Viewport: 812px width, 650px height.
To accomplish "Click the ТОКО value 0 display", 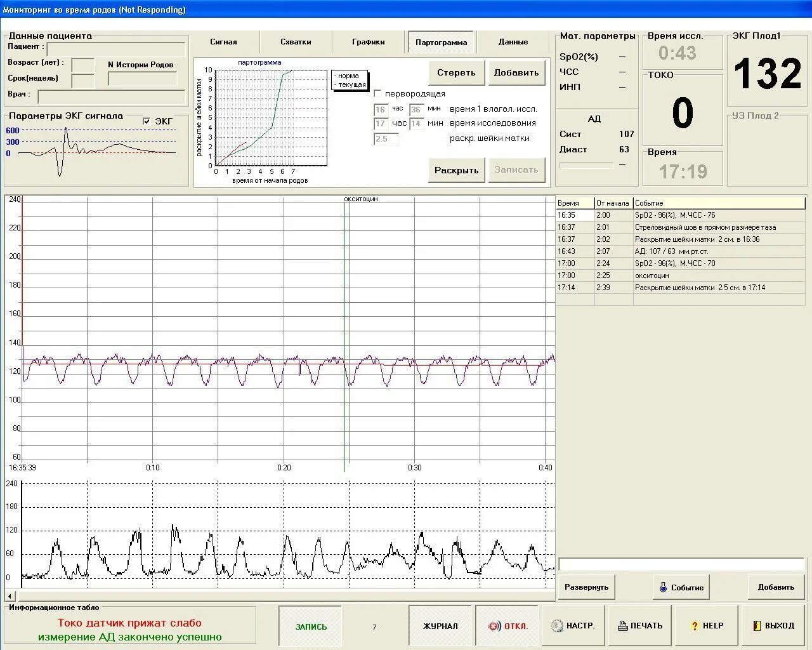I will pyautogui.click(x=683, y=114).
